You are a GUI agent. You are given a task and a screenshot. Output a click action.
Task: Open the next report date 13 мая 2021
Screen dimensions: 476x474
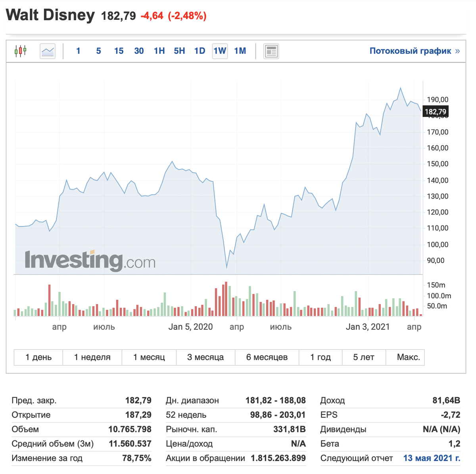(431, 458)
